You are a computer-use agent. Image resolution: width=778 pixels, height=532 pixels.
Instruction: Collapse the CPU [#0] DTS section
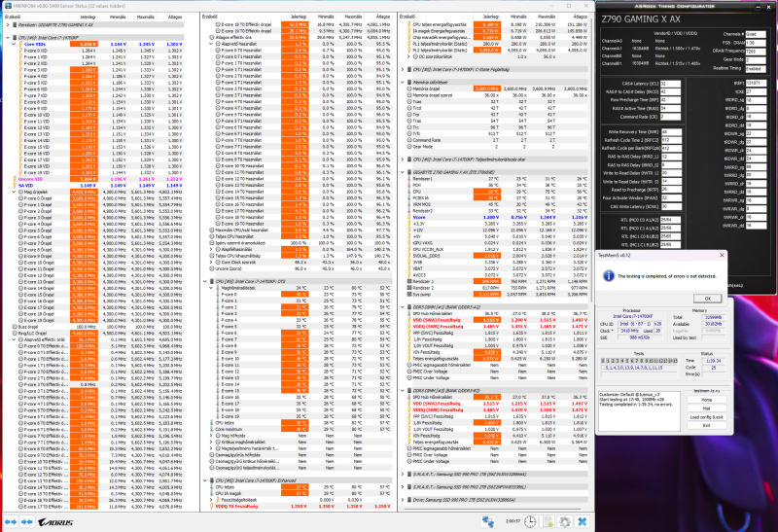(205, 281)
